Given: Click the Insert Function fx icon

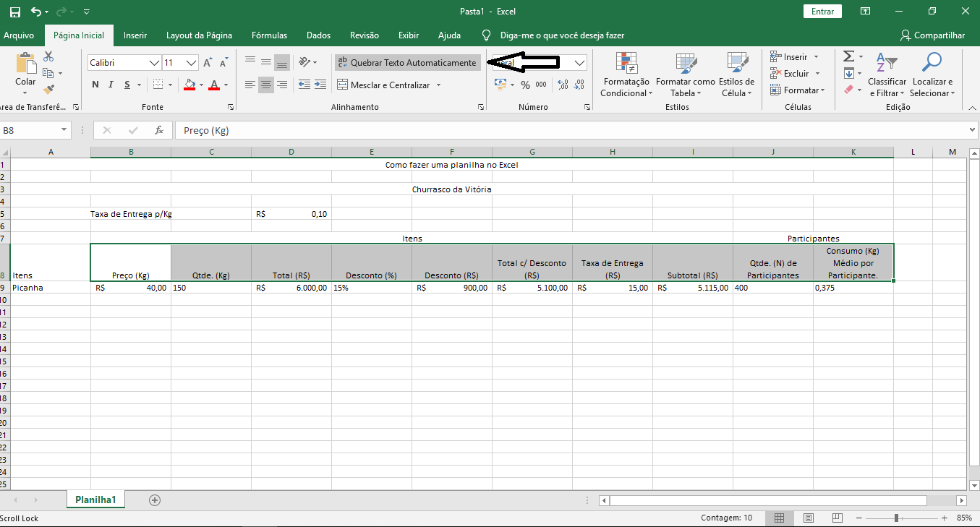Looking at the screenshot, I should [158, 130].
